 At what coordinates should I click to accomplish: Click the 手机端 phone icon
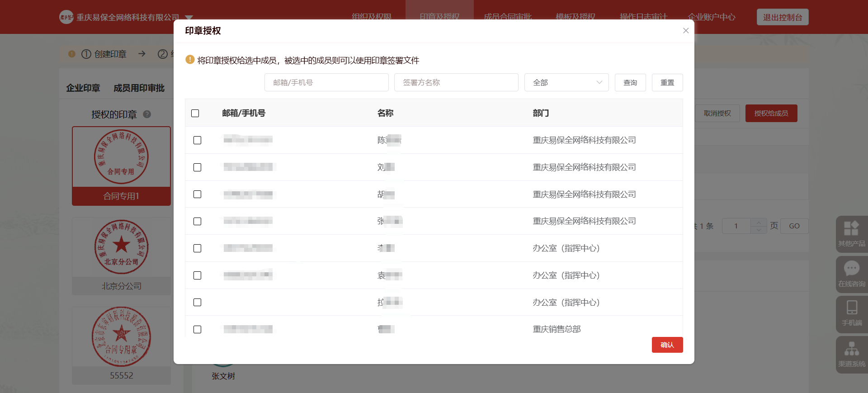tap(851, 308)
